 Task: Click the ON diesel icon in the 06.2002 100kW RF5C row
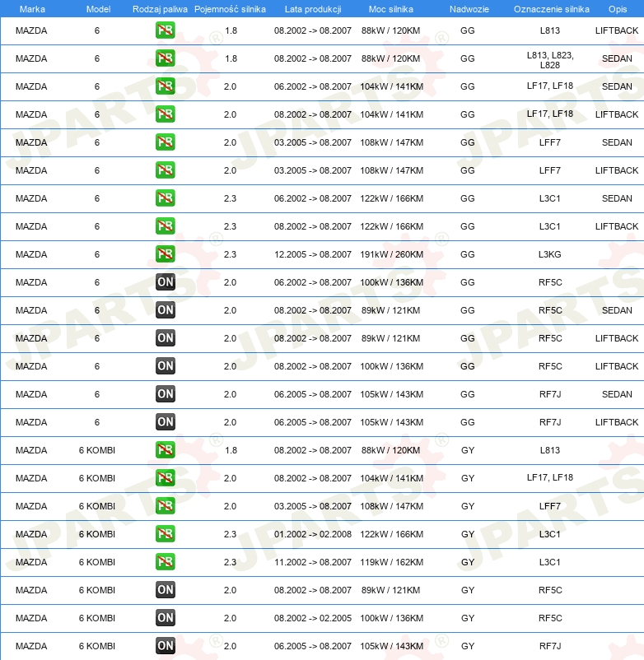[x=165, y=282]
